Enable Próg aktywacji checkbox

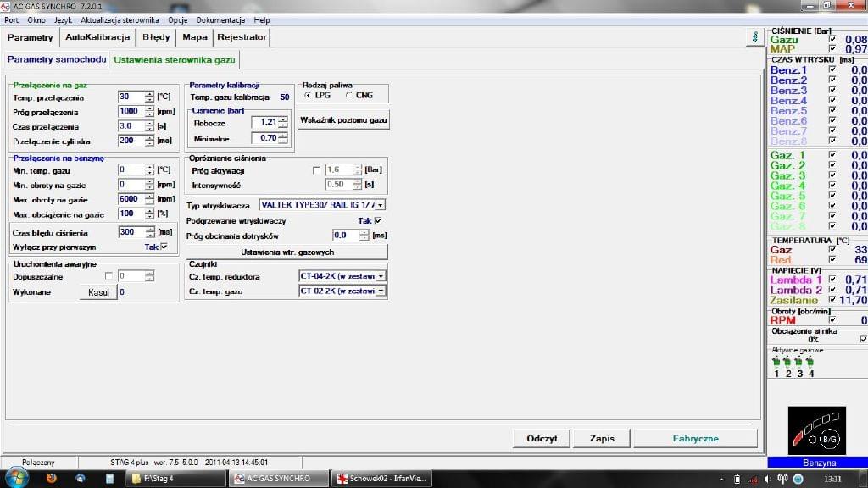(317, 170)
